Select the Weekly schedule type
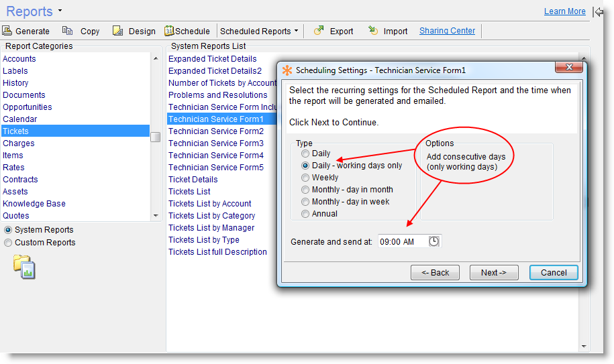The image size is (614, 364). [305, 178]
